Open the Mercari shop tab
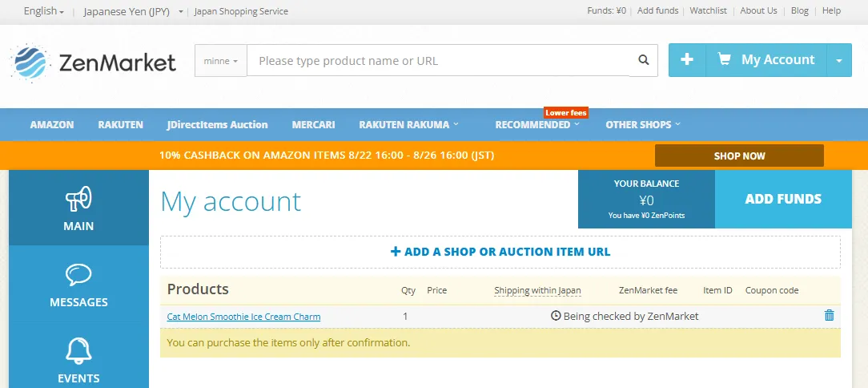 coord(313,125)
